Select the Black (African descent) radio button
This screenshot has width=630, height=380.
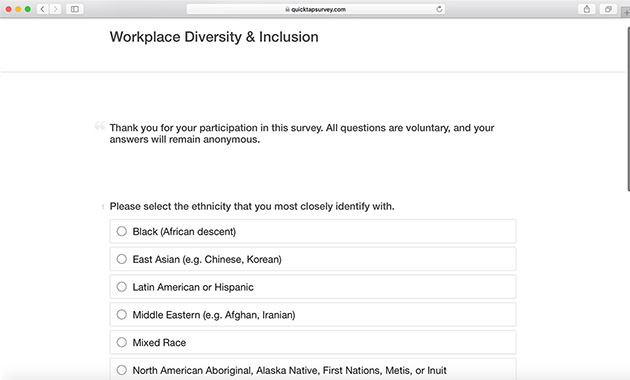tap(122, 231)
